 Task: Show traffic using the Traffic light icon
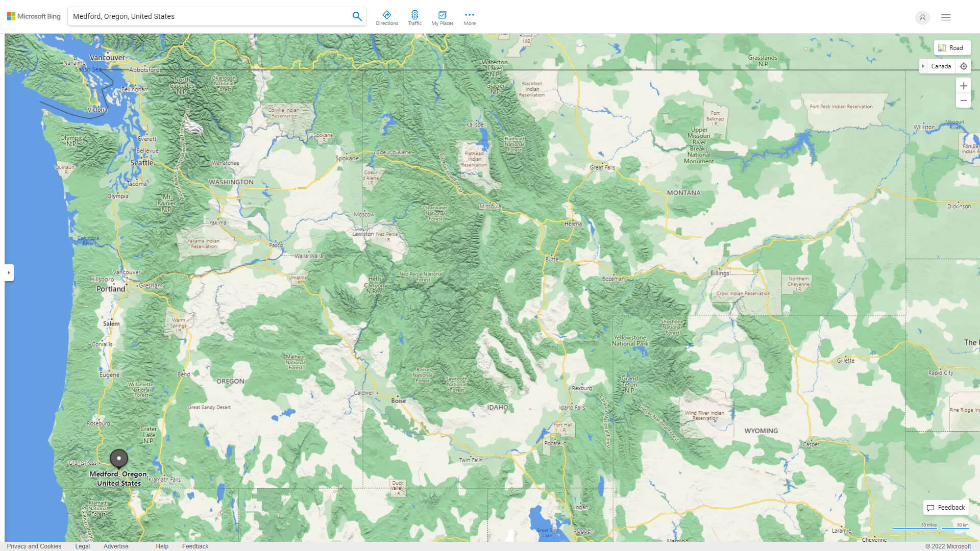(414, 16)
